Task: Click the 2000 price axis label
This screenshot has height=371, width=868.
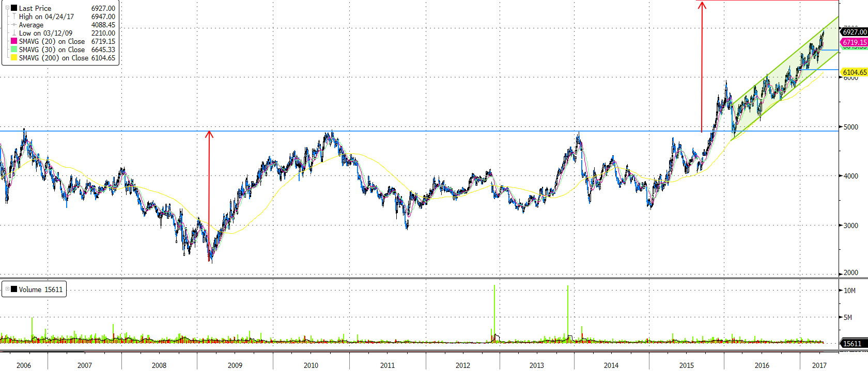Action: tap(851, 272)
